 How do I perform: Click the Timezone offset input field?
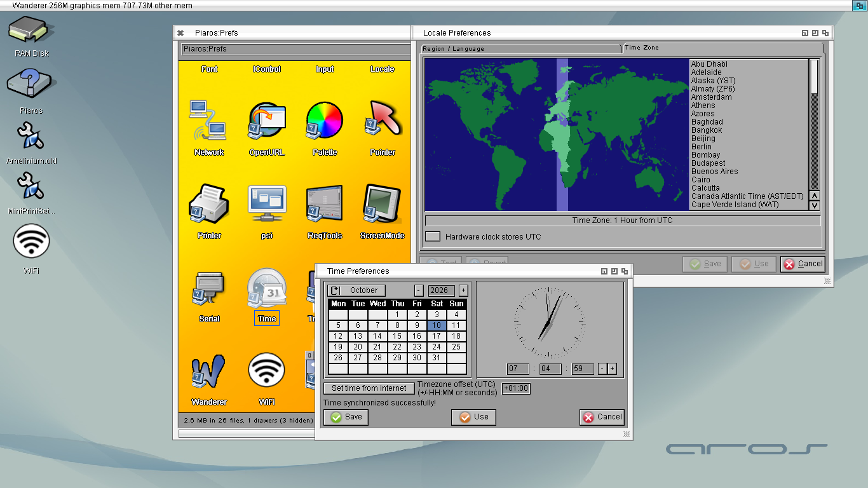coord(517,388)
